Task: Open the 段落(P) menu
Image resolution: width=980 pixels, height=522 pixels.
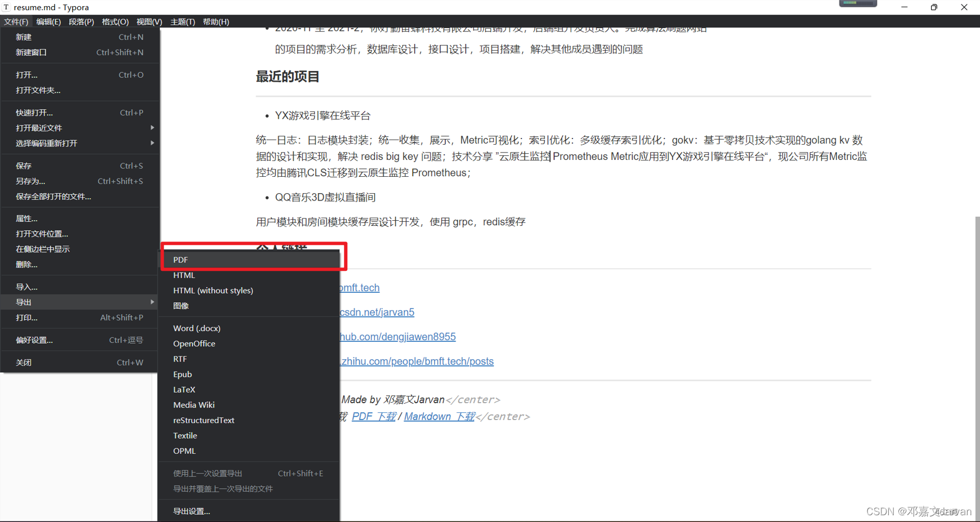Action: 81,21
